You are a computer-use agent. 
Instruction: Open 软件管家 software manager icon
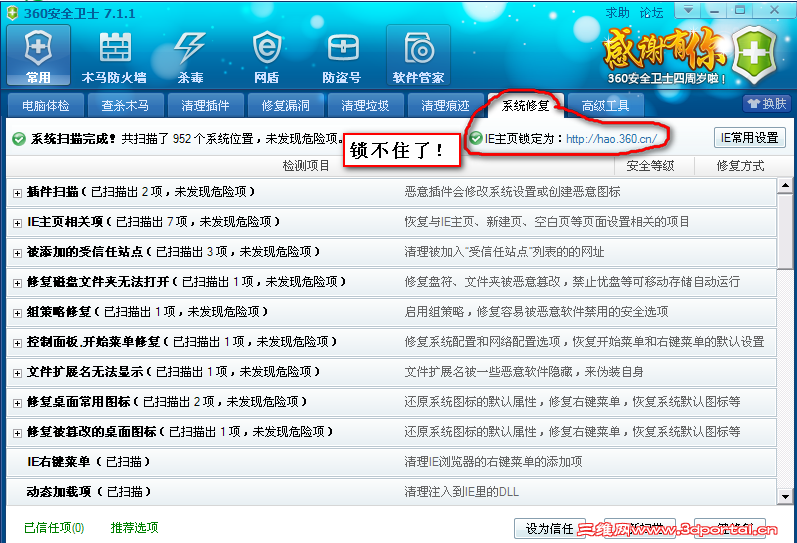coord(418,55)
